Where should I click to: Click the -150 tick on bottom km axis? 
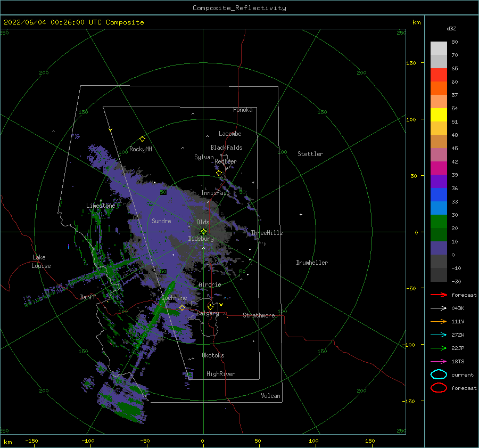pos(31,441)
